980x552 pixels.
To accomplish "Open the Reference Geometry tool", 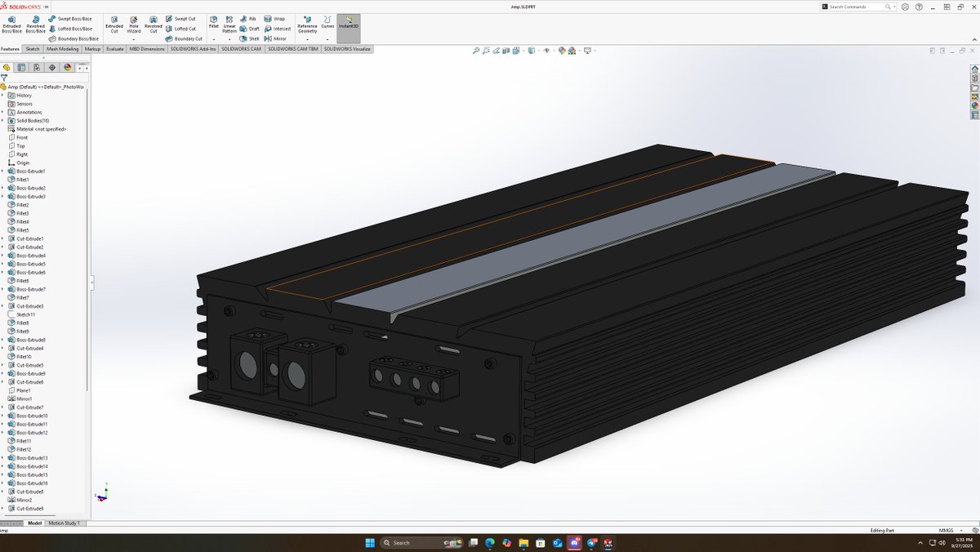I will tap(307, 24).
